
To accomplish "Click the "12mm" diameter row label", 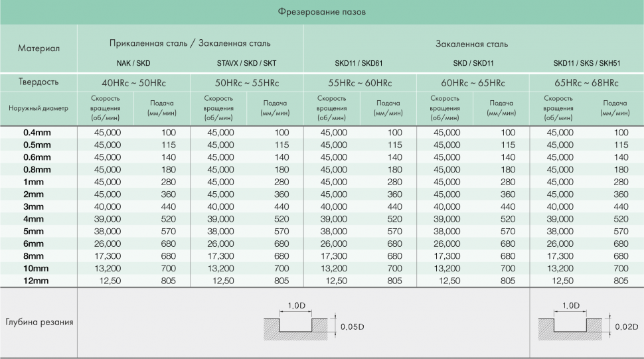I will (x=35, y=281).
